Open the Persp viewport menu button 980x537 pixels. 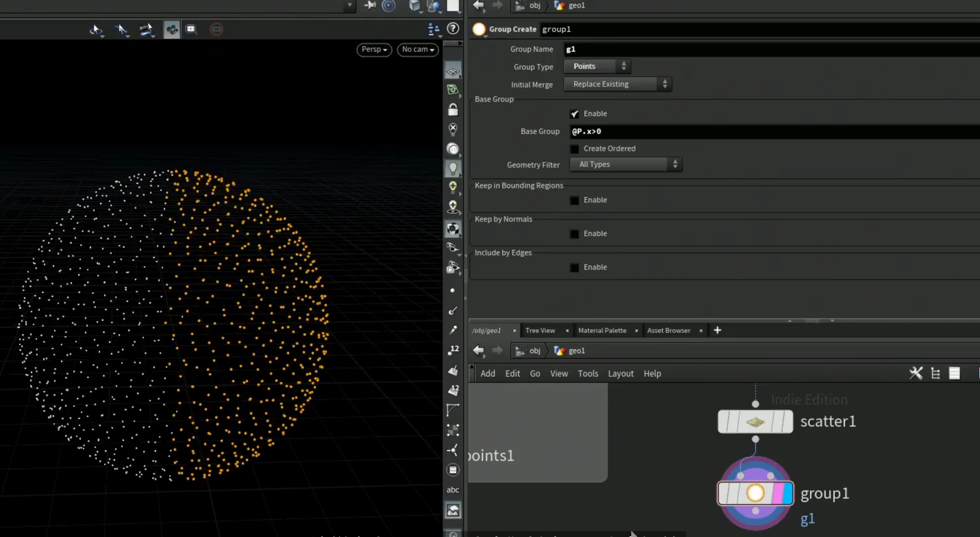click(x=374, y=49)
